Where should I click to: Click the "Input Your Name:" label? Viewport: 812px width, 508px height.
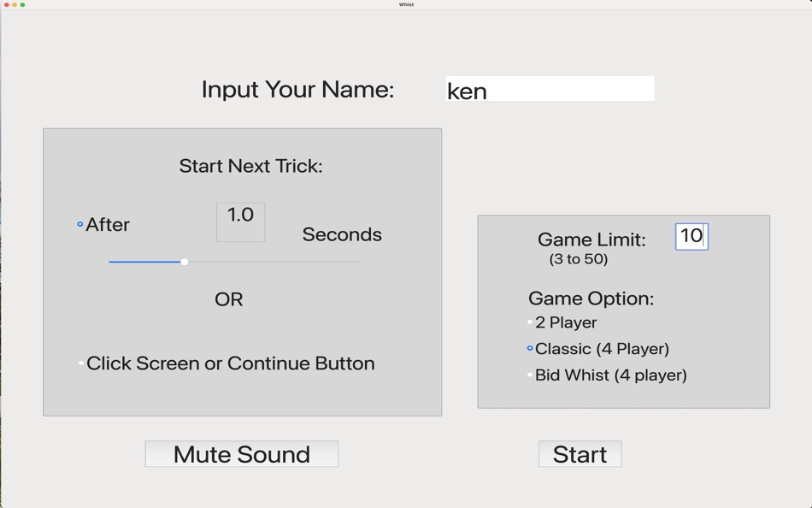pyautogui.click(x=297, y=89)
